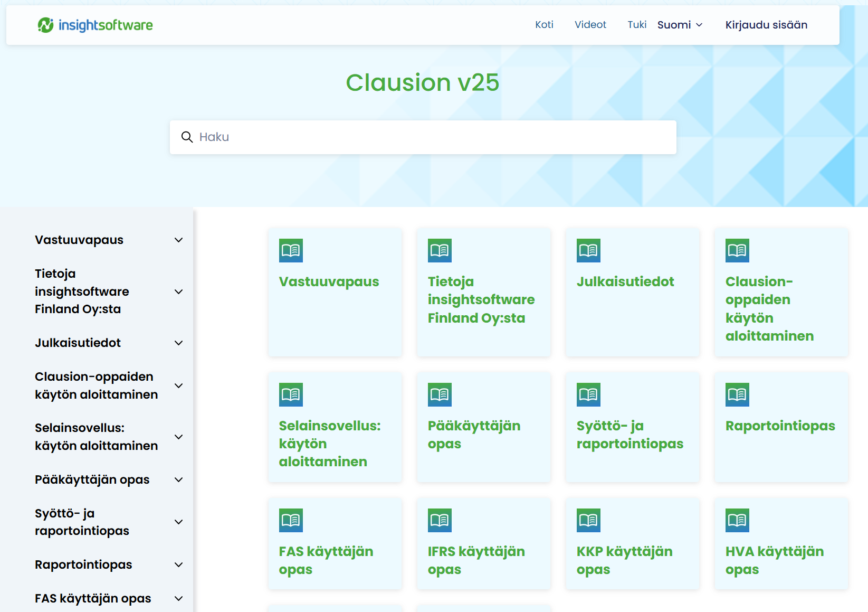The width and height of the screenshot is (868, 612).
Task: Expand Vastuuvapaus in the sidebar
Action: click(x=179, y=240)
